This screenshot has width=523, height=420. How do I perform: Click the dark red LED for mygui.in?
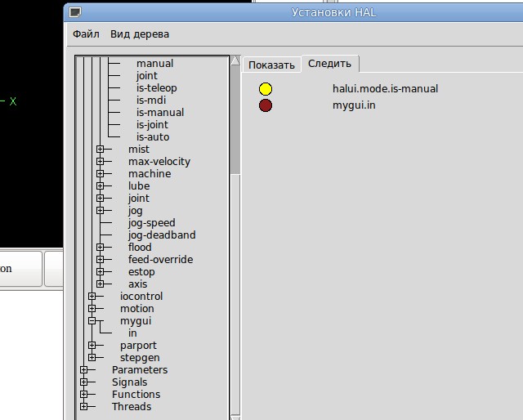coord(266,105)
